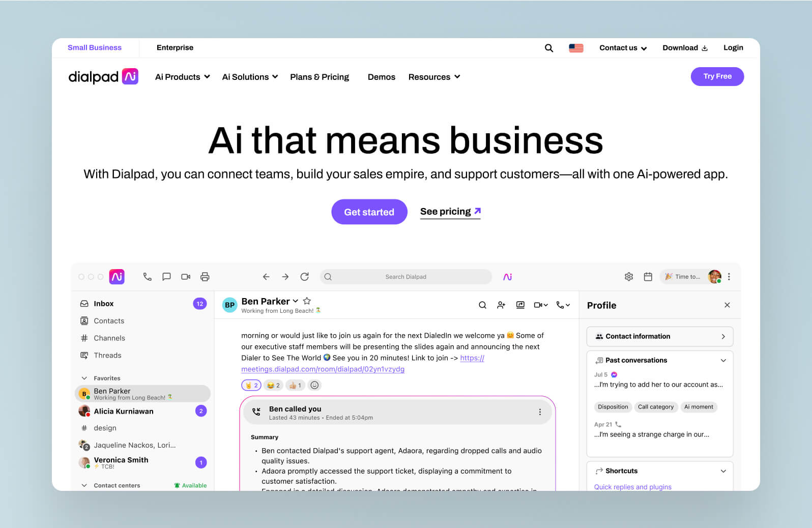Open Ben Parker name dropdown chevron

coord(296,301)
